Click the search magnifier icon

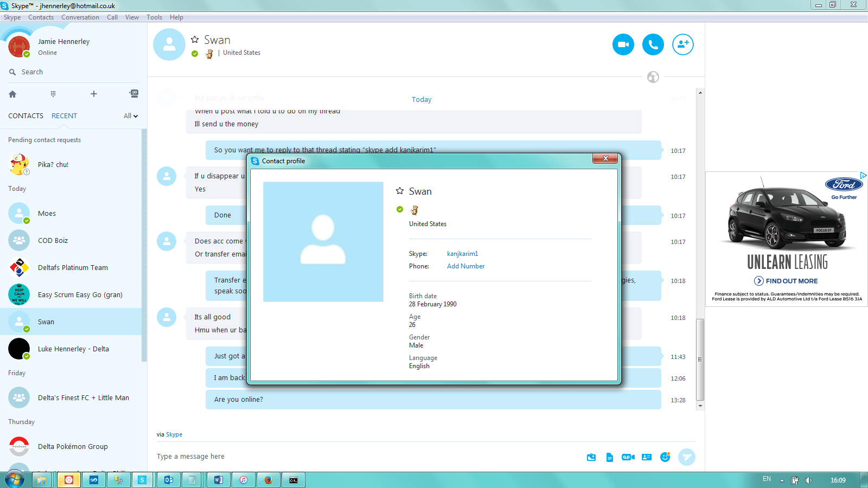point(12,72)
